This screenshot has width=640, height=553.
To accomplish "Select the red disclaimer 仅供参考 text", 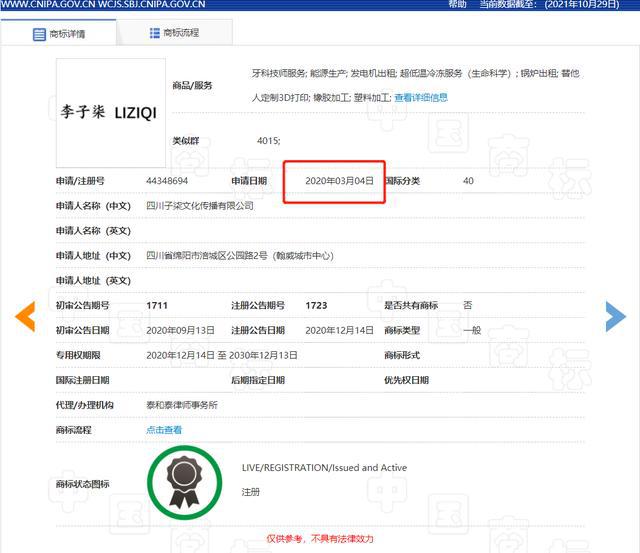I will [320, 539].
